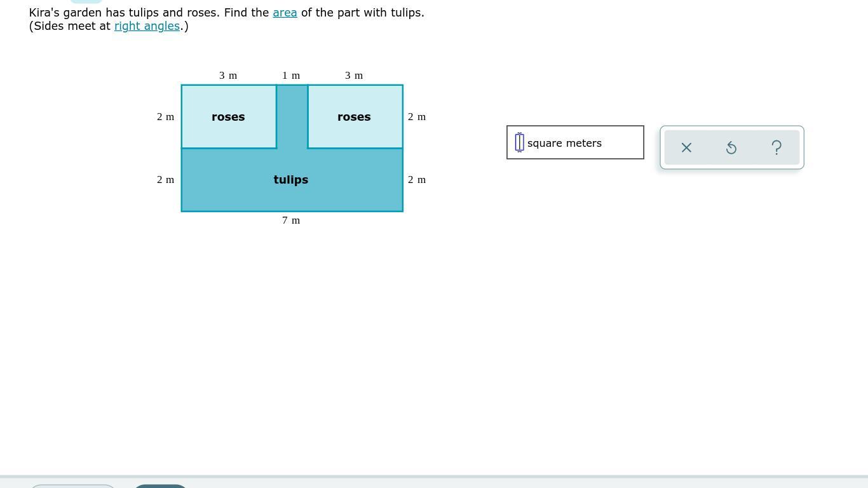Click the left "3 m" top label
Viewport: 868px width, 488px height.
(228, 76)
